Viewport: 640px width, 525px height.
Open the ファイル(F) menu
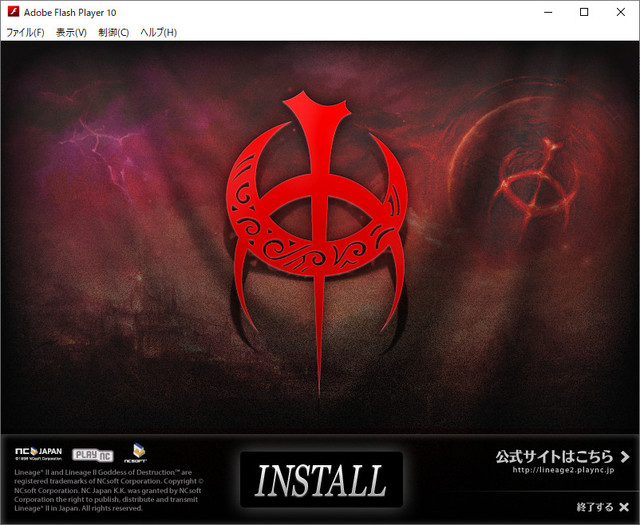tap(25, 32)
